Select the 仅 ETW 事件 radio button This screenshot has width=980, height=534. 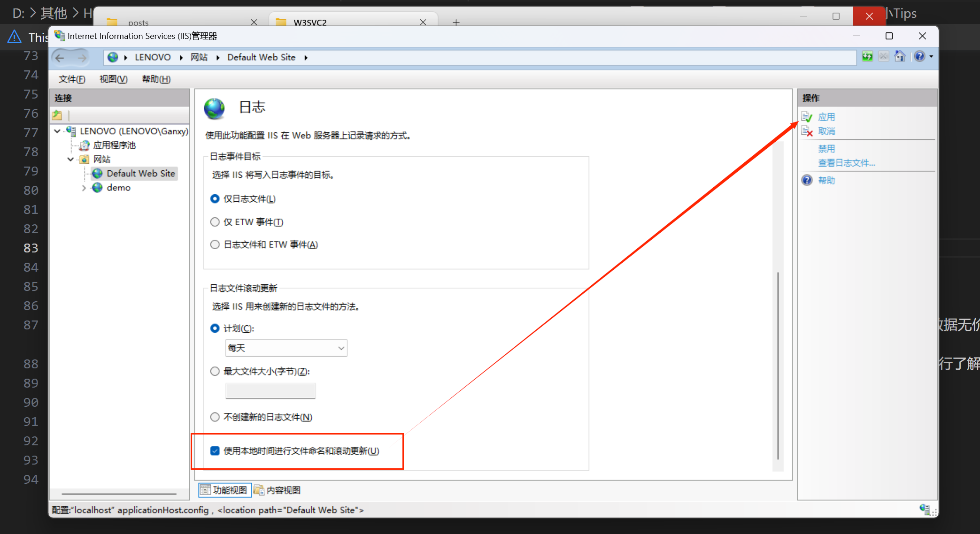tap(215, 222)
